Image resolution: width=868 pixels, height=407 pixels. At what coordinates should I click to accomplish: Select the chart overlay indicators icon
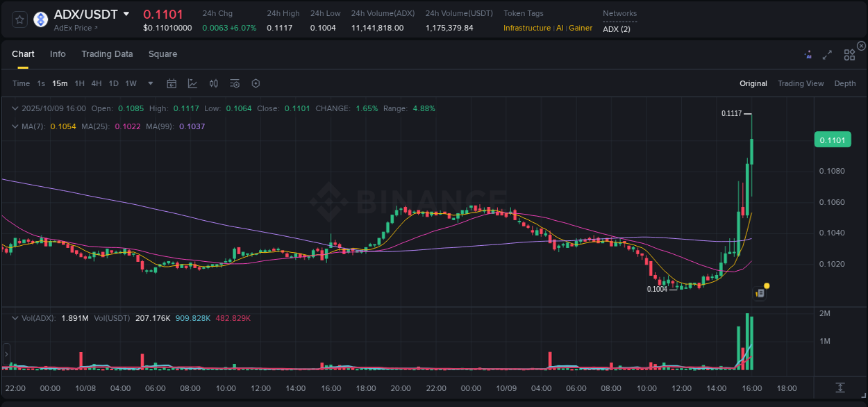[192, 83]
